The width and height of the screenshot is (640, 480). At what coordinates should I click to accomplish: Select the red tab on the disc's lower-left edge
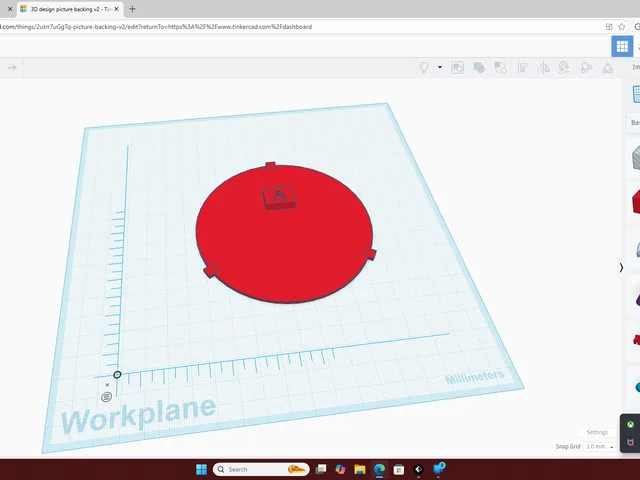[x=211, y=271]
